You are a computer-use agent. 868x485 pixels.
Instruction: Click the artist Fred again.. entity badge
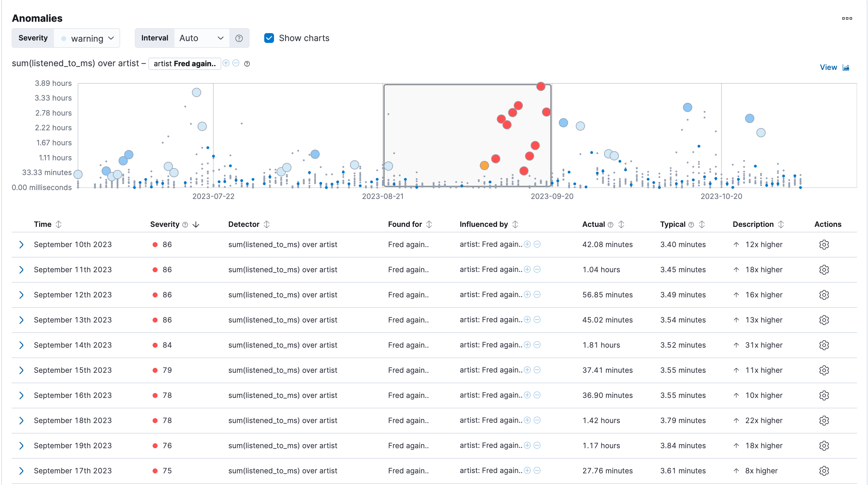tap(184, 64)
